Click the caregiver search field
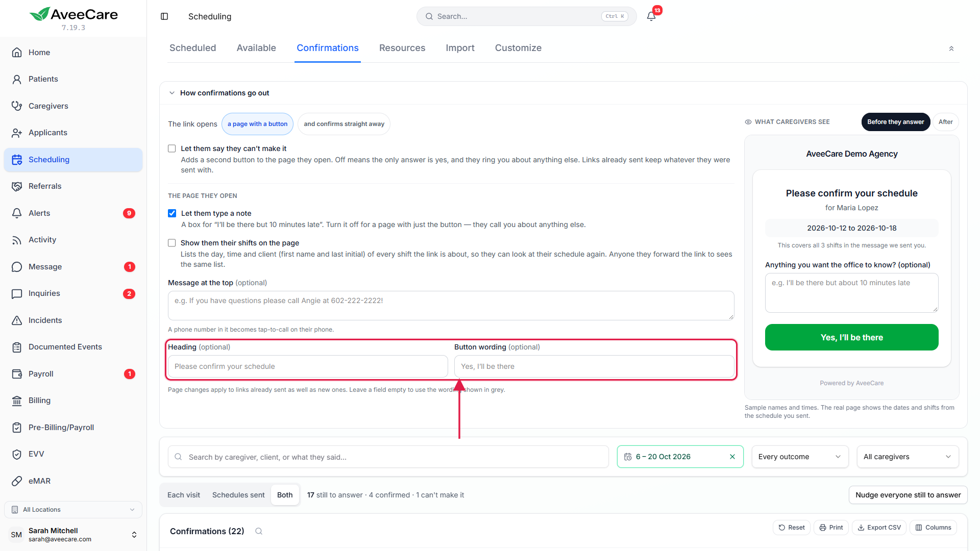The height and width of the screenshot is (551, 980). [x=388, y=457]
